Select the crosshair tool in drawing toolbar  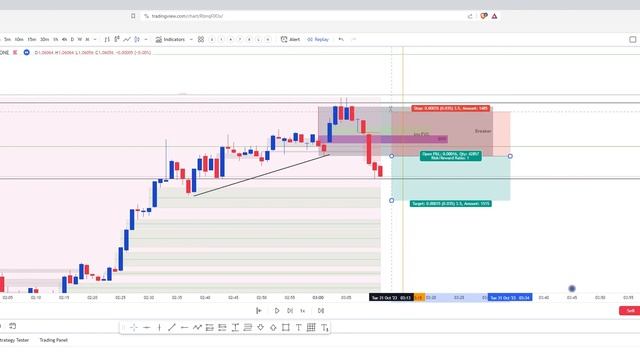click(x=134, y=327)
